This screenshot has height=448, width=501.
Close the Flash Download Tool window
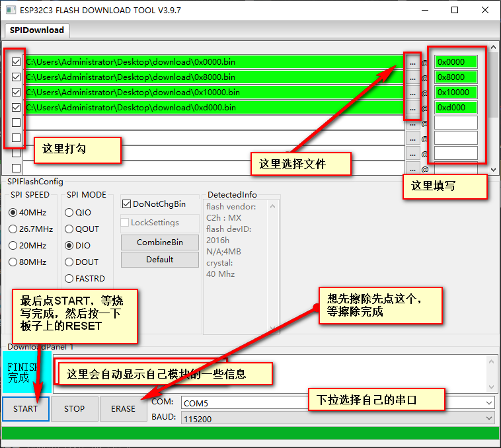[x=484, y=10]
